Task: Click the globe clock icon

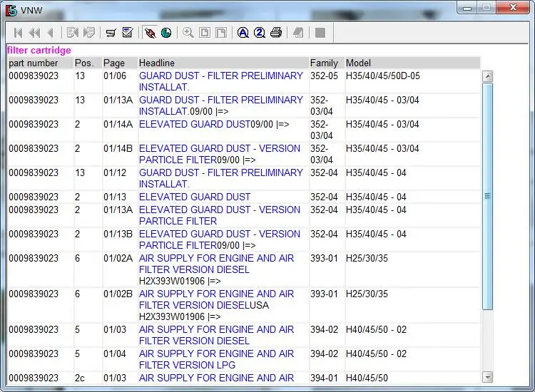Action: 166,33
